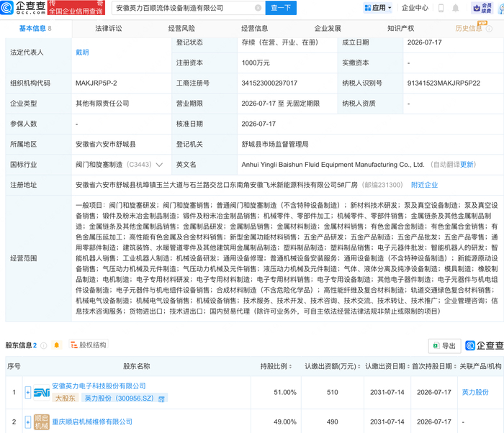Click 附近企业 link

(x=424, y=185)
